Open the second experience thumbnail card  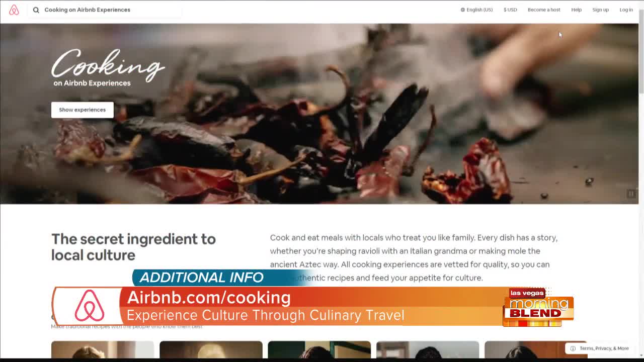point(211,350)
